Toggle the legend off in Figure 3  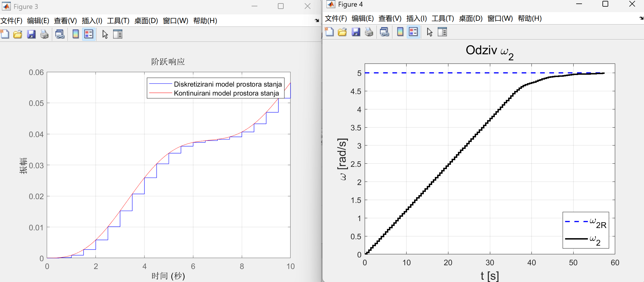pyautogui.click(x=88, y=34)
